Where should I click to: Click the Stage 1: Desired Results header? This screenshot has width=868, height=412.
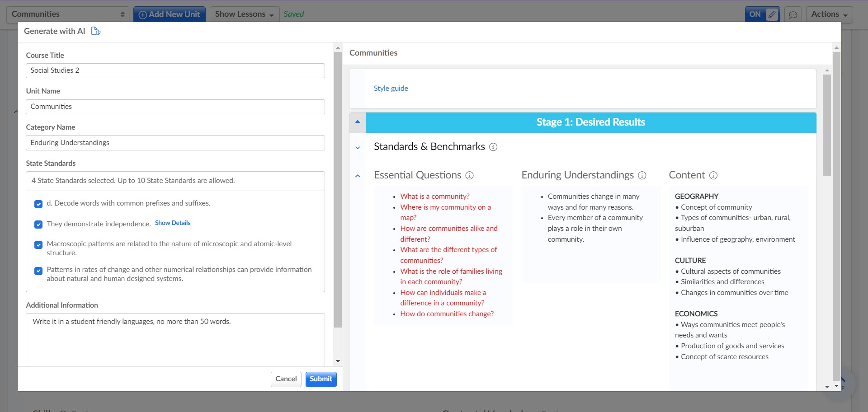click(591, 122)
